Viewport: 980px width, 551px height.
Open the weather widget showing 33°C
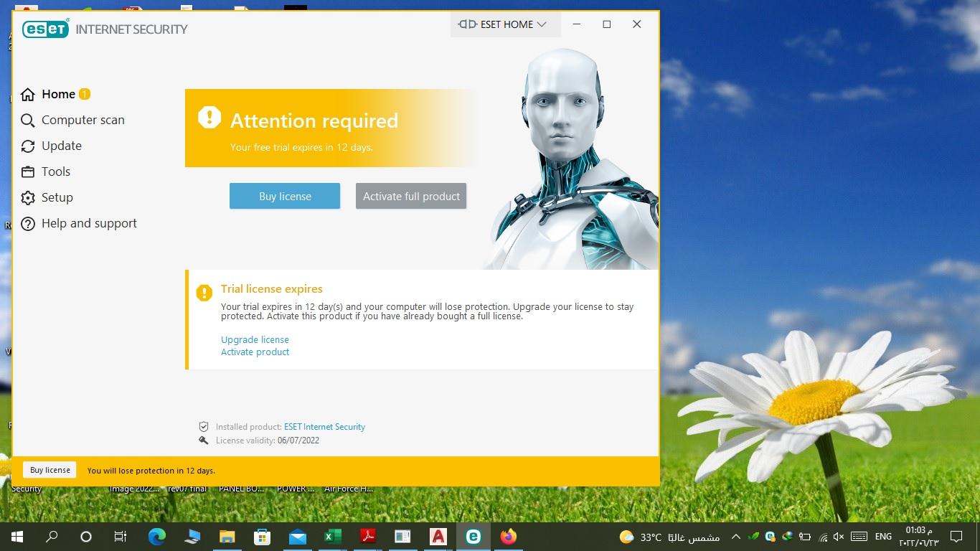point(669,537)
